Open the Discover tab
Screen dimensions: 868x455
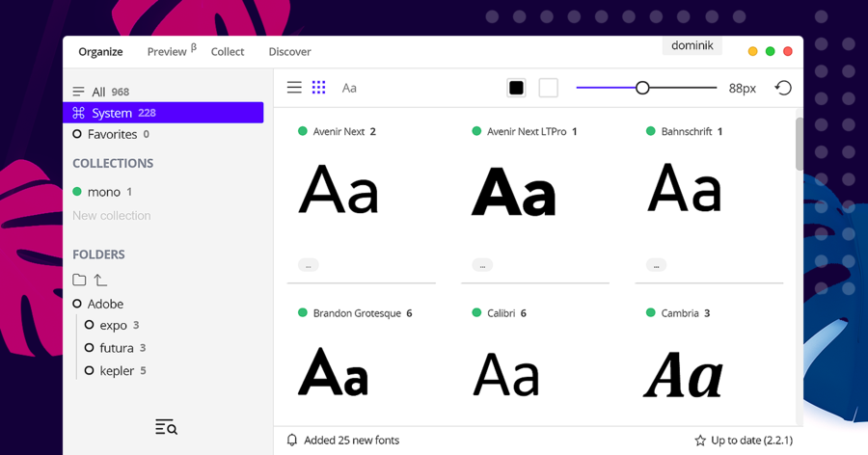point(289,51)
